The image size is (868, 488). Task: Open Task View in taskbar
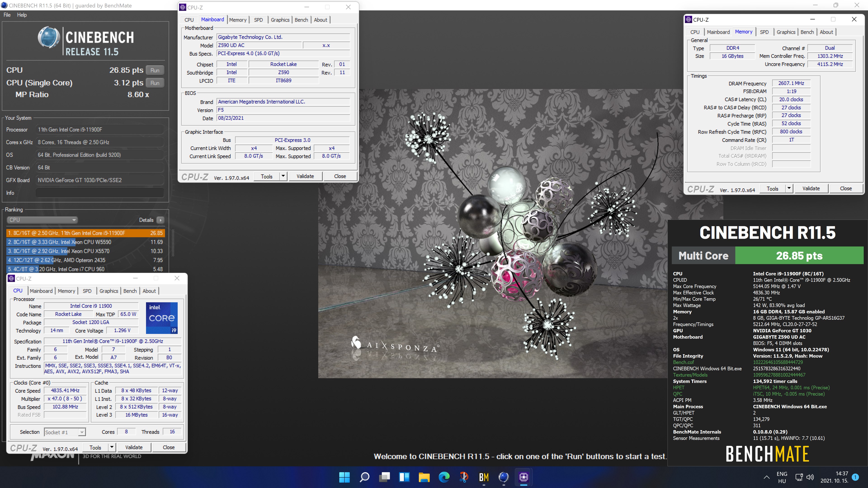coord(384,477)
